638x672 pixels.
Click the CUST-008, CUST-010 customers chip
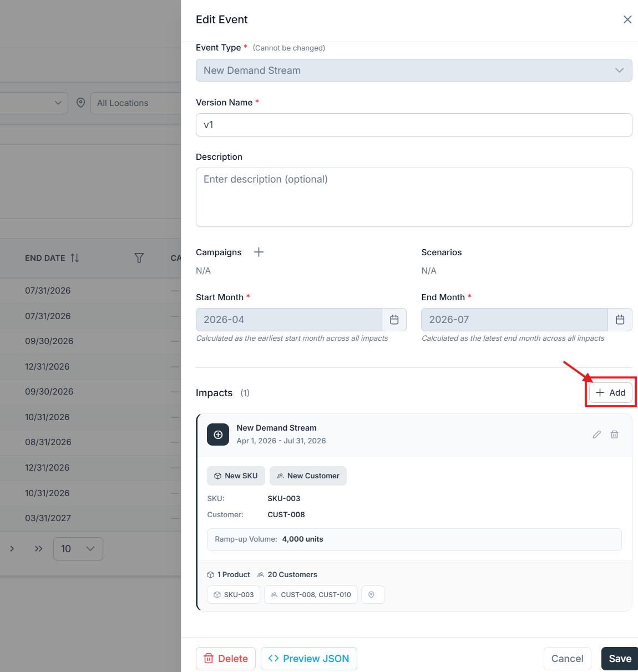point(311,594)
